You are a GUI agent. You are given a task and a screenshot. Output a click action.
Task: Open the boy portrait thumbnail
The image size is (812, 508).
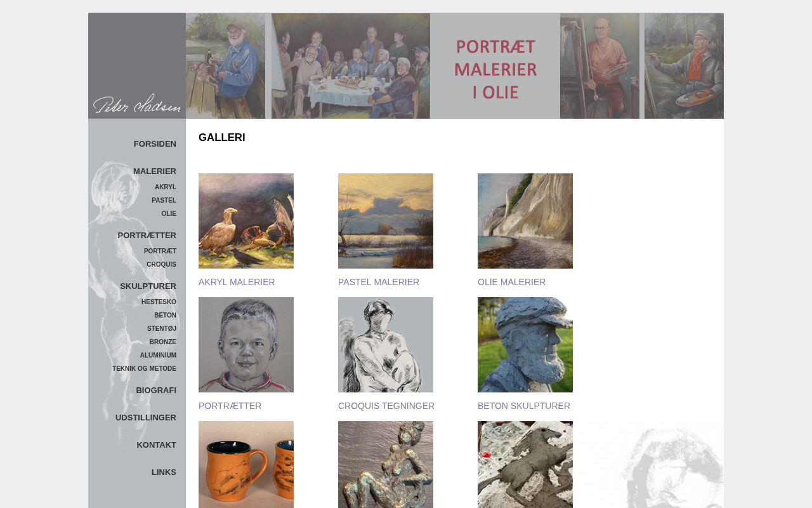(x=246, y=345)
